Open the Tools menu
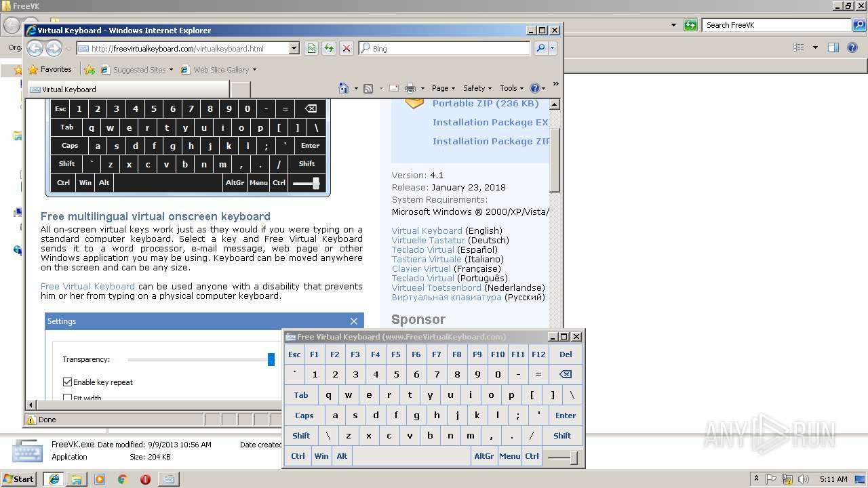868x488 pixels. click(x=511, y=88)
